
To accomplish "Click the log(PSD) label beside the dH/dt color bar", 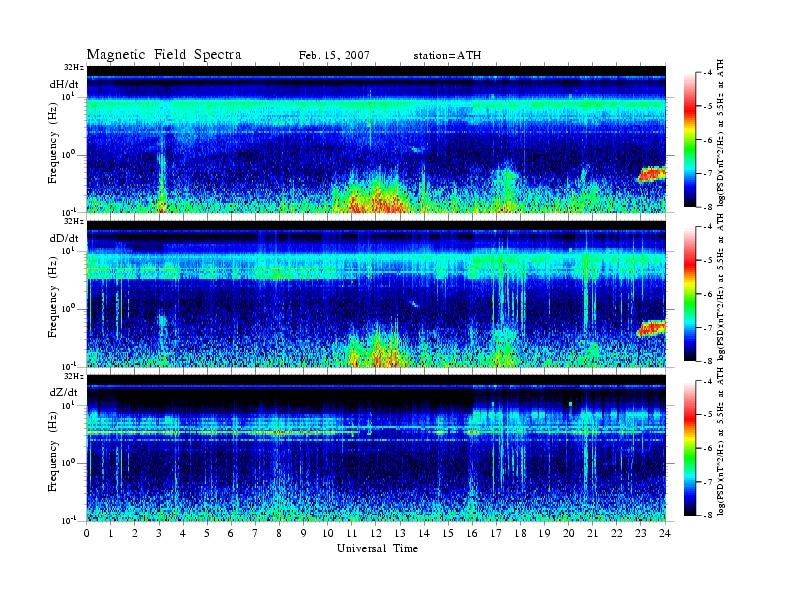I will click(x=721, y=133).
